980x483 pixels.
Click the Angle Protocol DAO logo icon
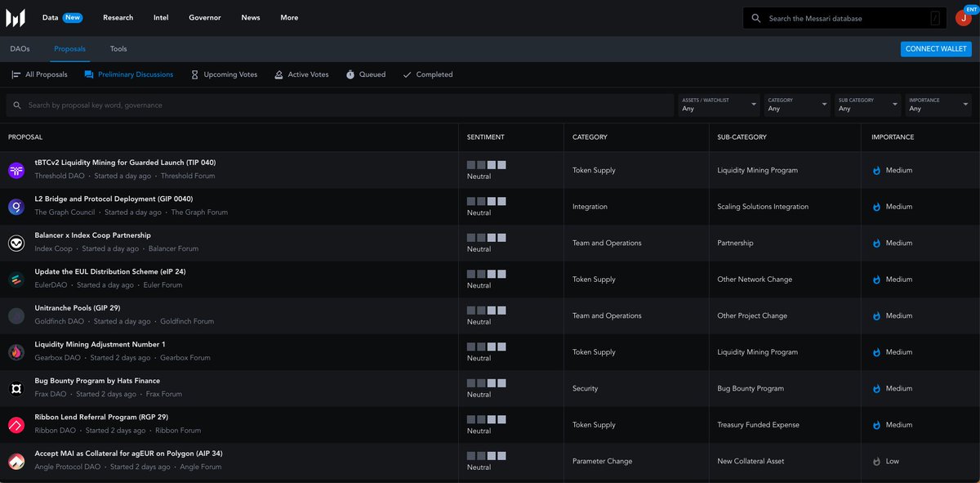(16, 461)
